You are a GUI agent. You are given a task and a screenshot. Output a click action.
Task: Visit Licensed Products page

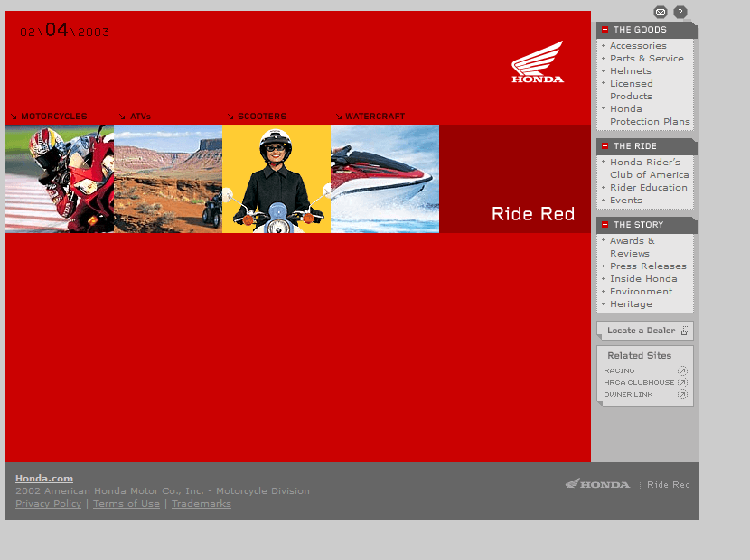coord(632,90)
